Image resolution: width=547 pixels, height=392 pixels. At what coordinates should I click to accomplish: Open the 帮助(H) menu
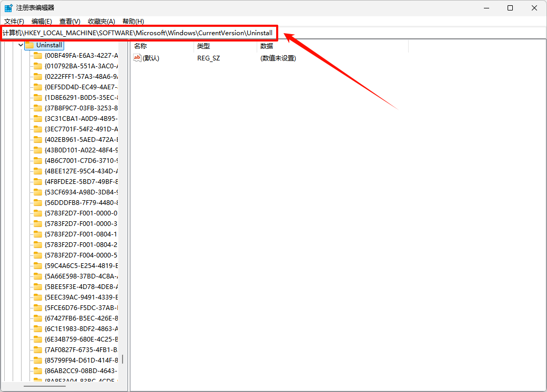click(133, 21)
